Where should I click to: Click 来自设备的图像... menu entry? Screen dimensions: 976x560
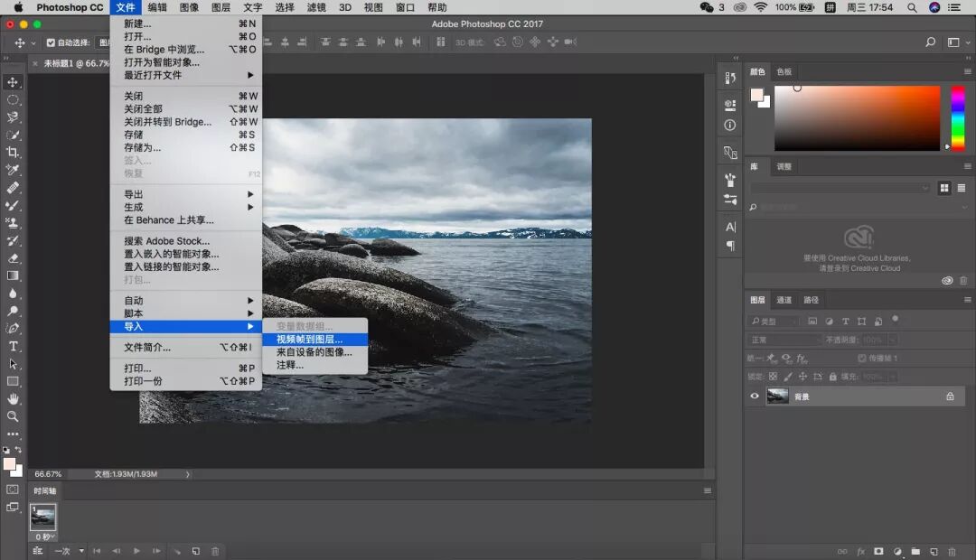point(314,352)
